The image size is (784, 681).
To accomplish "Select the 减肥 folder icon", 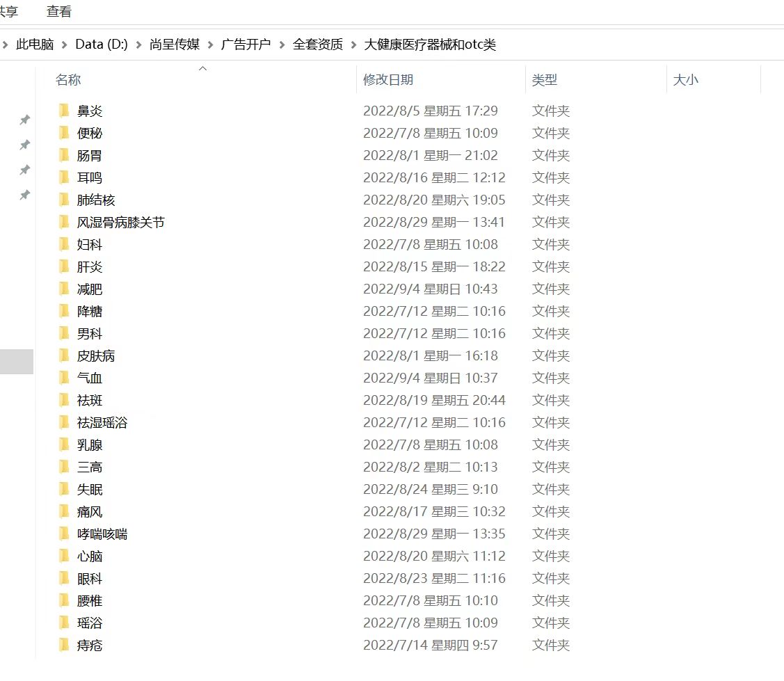I will 64,289.
